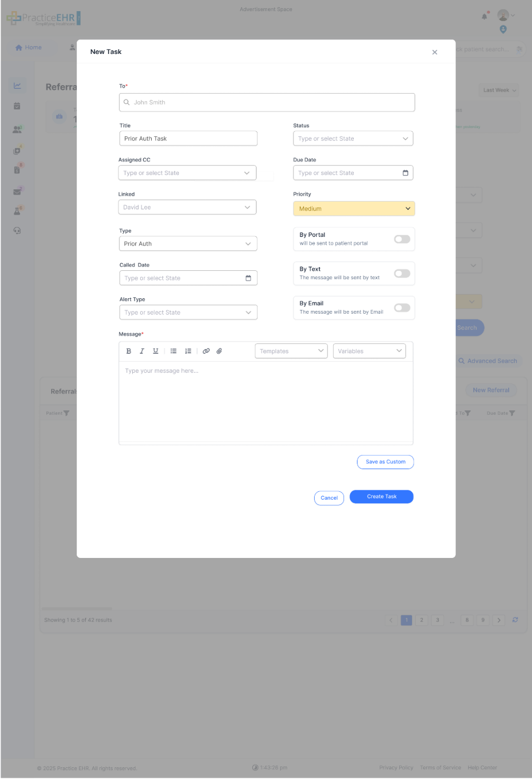
Task: Turn on the By Text switch
Action: tap(402, 273)
